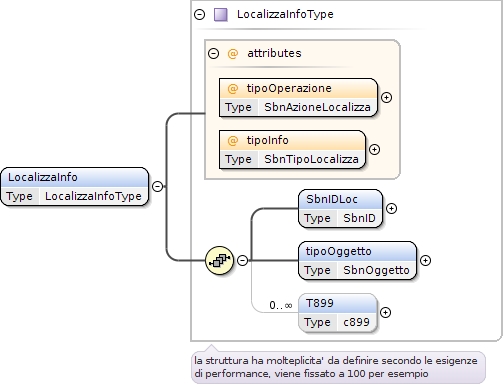The image size is (504, 387).
Task: Click the purple LocalizzaInfoType complex type icon
Action: (x=221, y=15)
